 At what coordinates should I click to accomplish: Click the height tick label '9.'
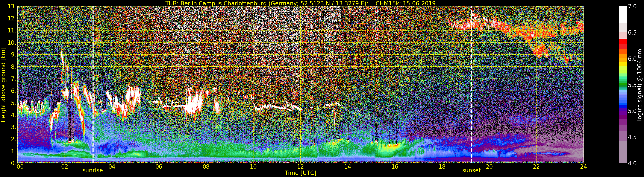click(14, 55)
